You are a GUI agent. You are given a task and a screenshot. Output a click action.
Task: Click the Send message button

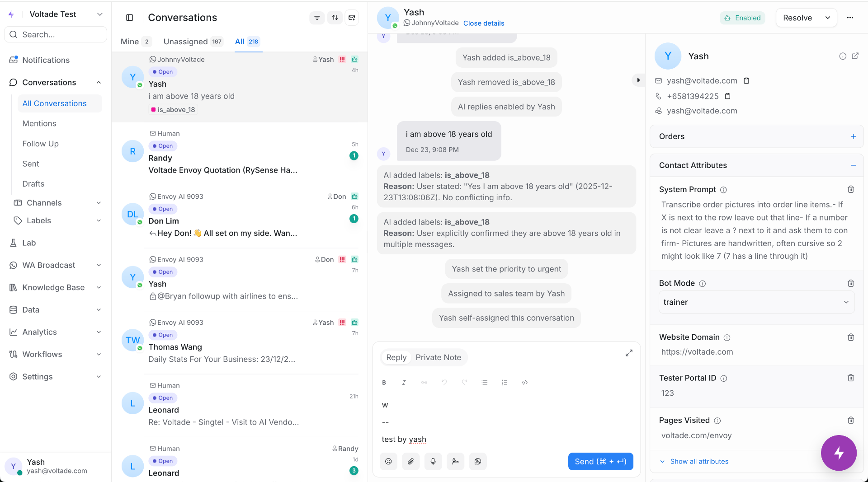[600, 461]
